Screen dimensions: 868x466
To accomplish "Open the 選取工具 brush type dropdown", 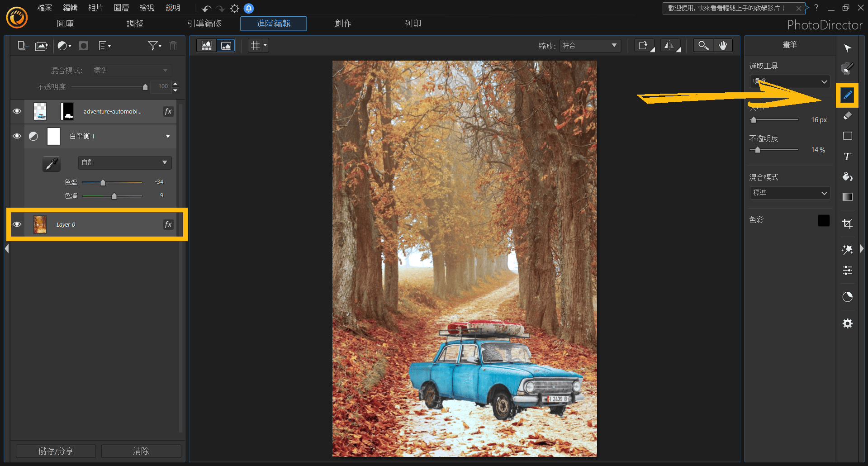I will [x=789, y=81].
